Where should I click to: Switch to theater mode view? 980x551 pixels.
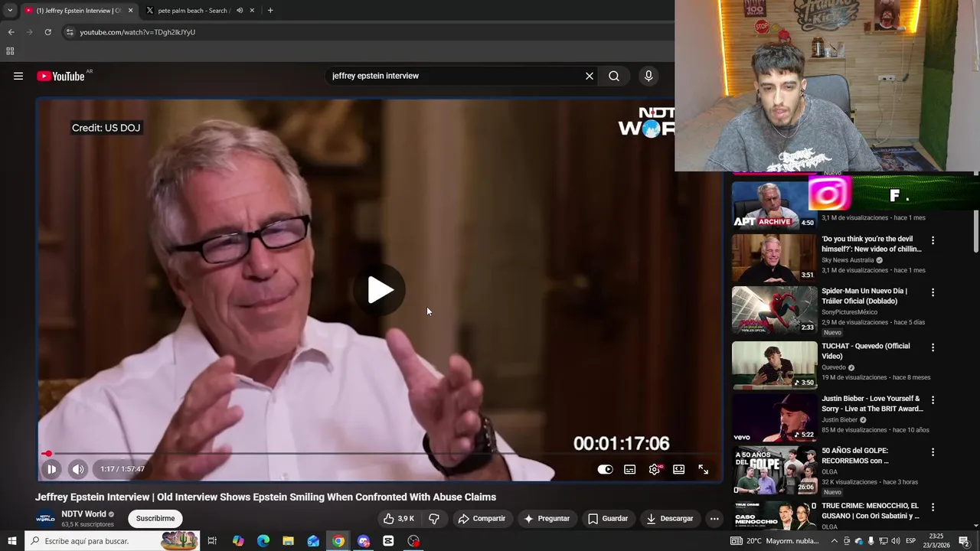(678, 469)
